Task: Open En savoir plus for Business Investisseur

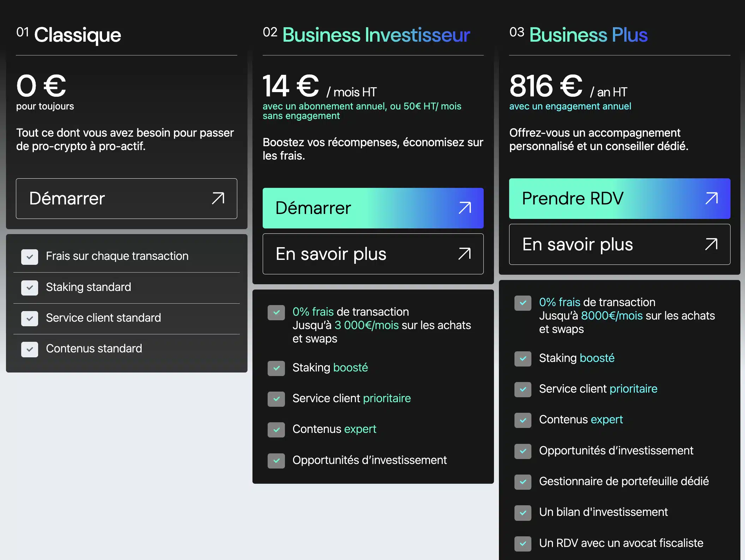Action: pos(373,254)
